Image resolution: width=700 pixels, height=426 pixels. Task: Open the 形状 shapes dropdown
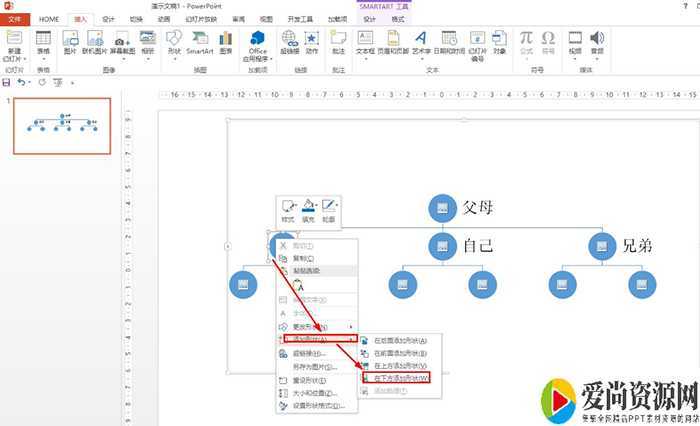tap(174, 42)
